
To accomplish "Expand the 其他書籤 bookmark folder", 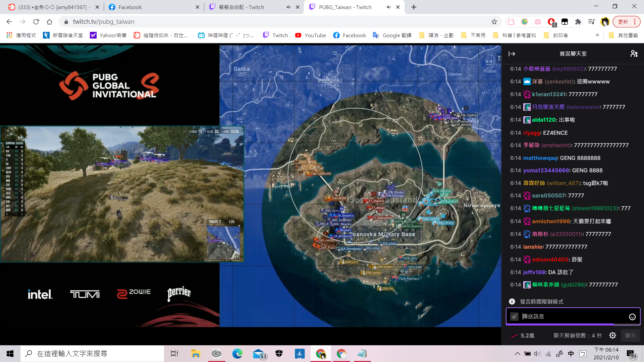I will point(624,35).
